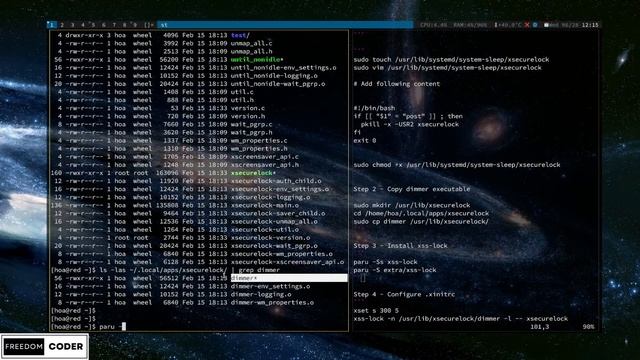Click 'dimmer-env_settings.o' in grep output

(270, 287)
